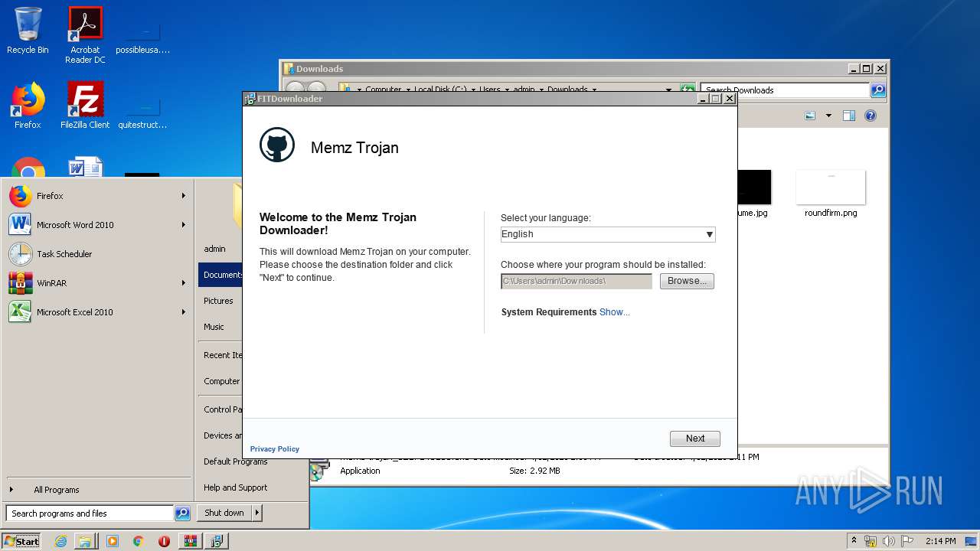The width and height of the screenshot is (980, 551).
Task: Open the help icon in Downloads window
Action: (x=871, y=116)
